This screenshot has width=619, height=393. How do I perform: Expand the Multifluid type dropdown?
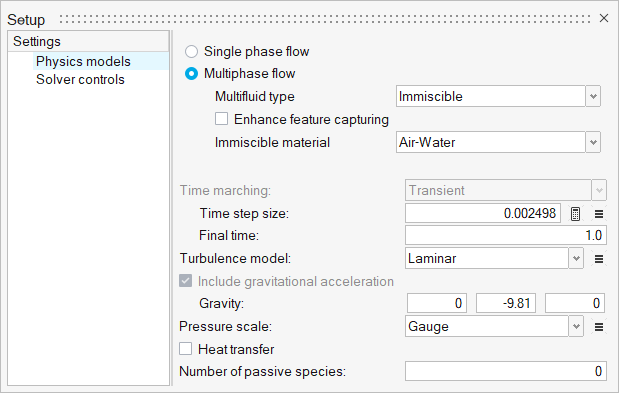(x=498, y=96)
